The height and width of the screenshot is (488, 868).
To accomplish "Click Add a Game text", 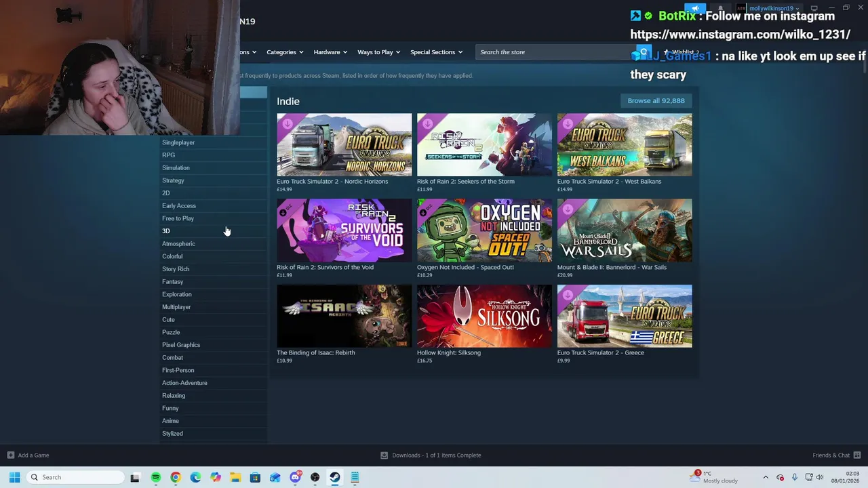I will (x=33, y=455).
